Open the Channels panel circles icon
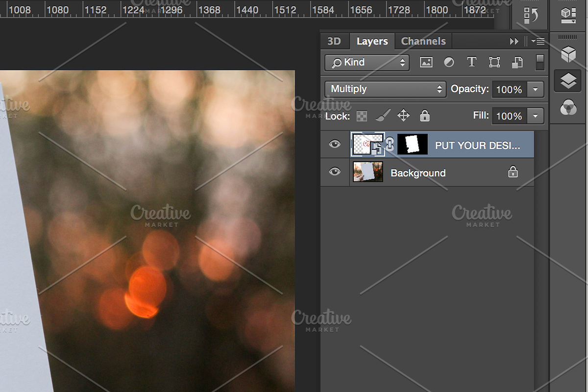 tap(568, 107)
